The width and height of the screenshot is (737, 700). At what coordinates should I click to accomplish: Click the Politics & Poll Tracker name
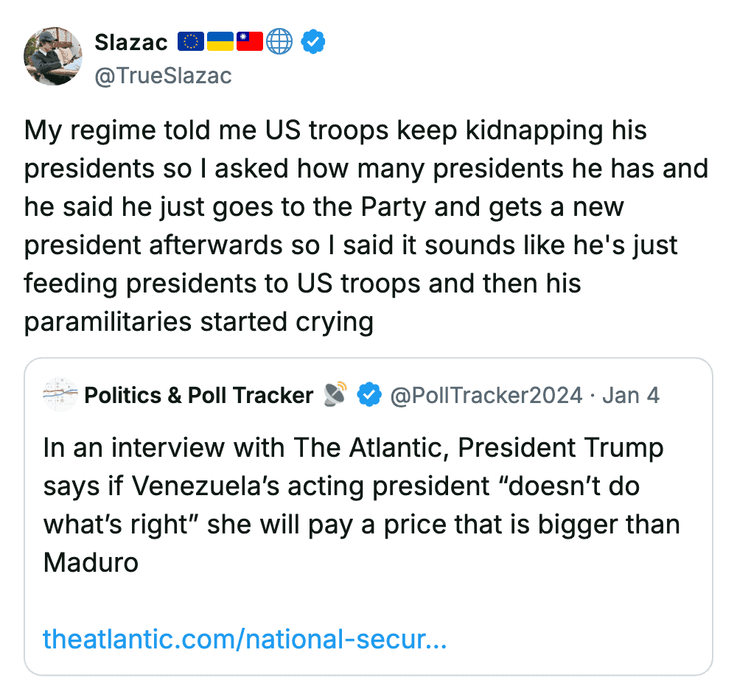(199, 396)
